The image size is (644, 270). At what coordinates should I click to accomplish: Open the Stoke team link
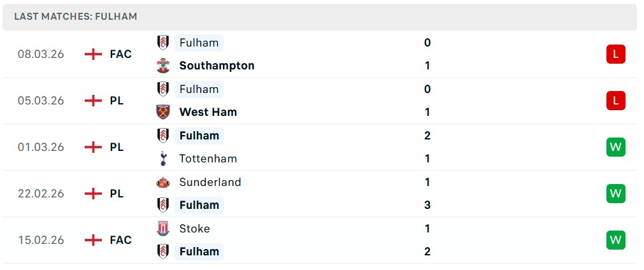tap(194, 229)
